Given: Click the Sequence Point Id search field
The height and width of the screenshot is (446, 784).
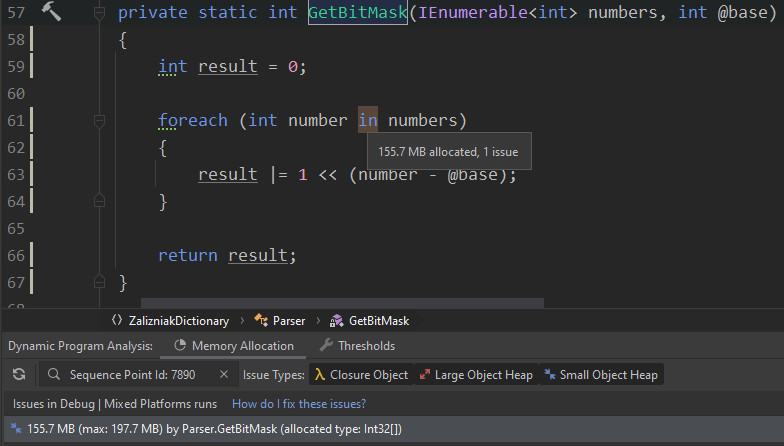Looking at the screenshot, I should tap(136, 374).
